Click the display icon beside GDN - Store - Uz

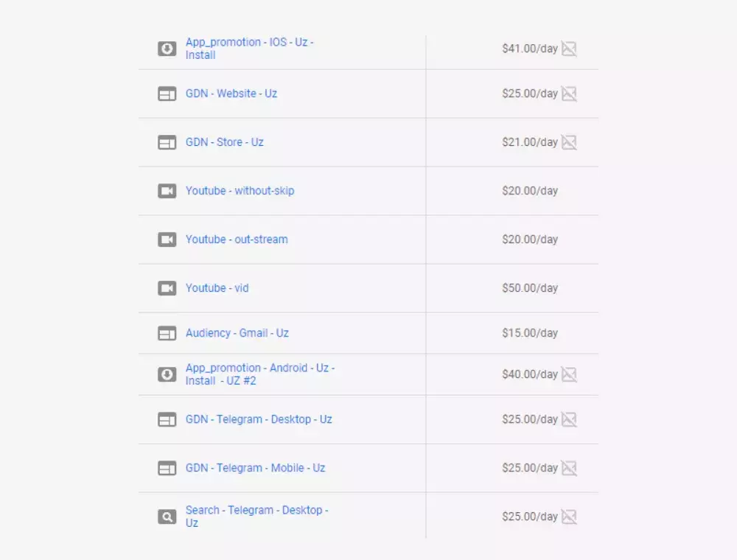167,142
